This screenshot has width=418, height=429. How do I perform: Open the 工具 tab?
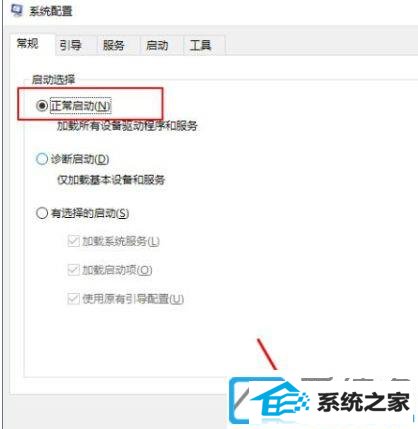(200, 45)
